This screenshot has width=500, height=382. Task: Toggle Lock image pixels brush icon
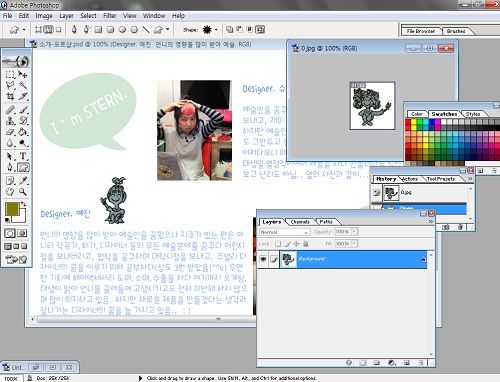pyautogui.click(x=287, y=244)
